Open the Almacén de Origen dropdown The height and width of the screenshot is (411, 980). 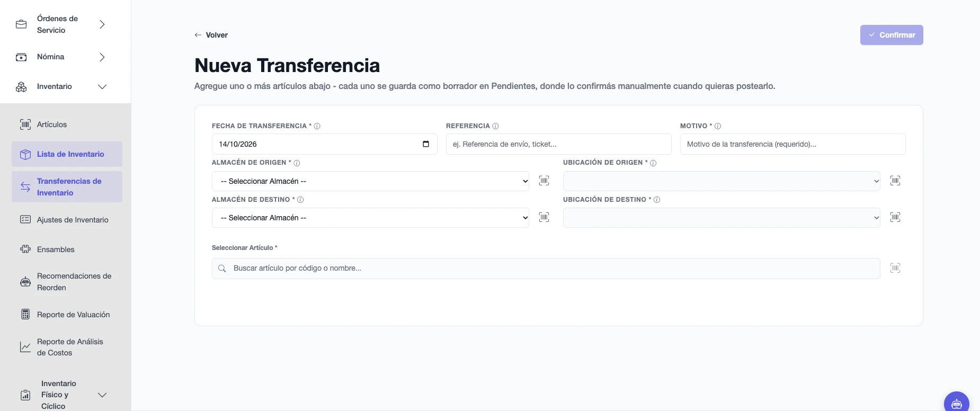(x=370, y=181)
